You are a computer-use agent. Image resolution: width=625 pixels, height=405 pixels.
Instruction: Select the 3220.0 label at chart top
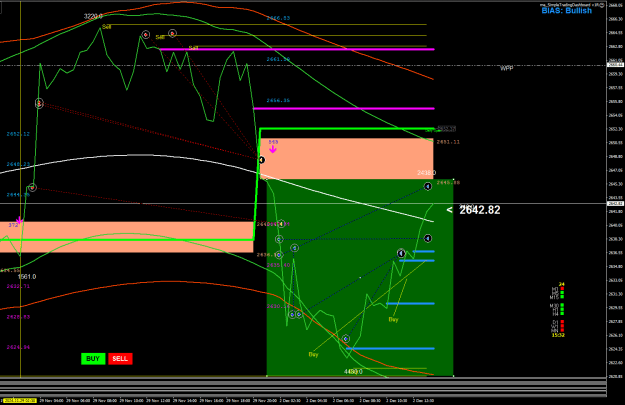point(93,16)
